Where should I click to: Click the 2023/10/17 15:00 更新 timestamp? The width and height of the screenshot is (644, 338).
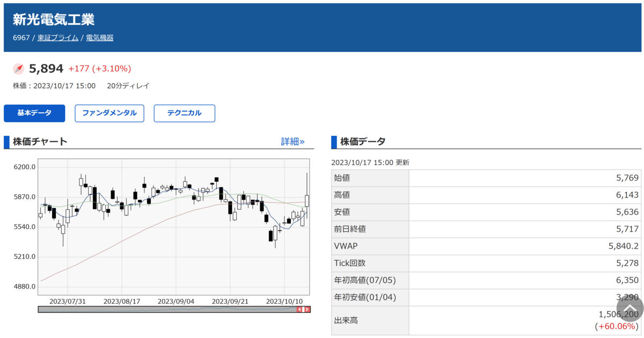pyautogui.click(x=370, y=163)
